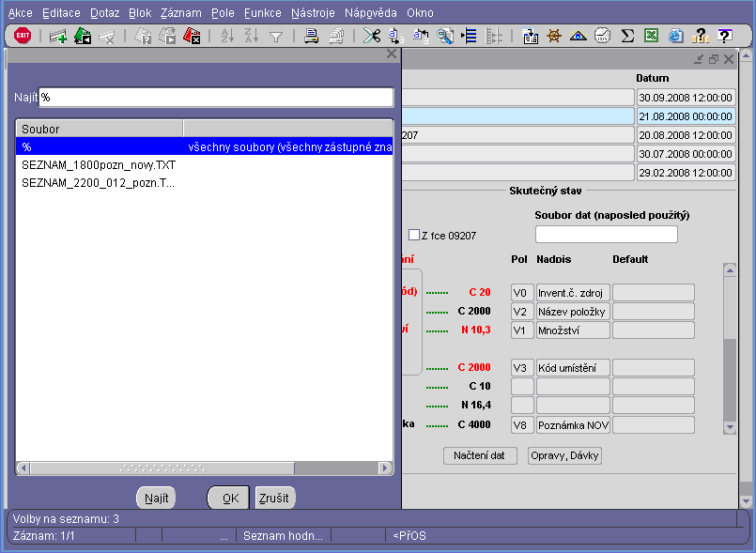
Task: Sort ascending with the A-Z icon
Action: (x=227, y=36)
